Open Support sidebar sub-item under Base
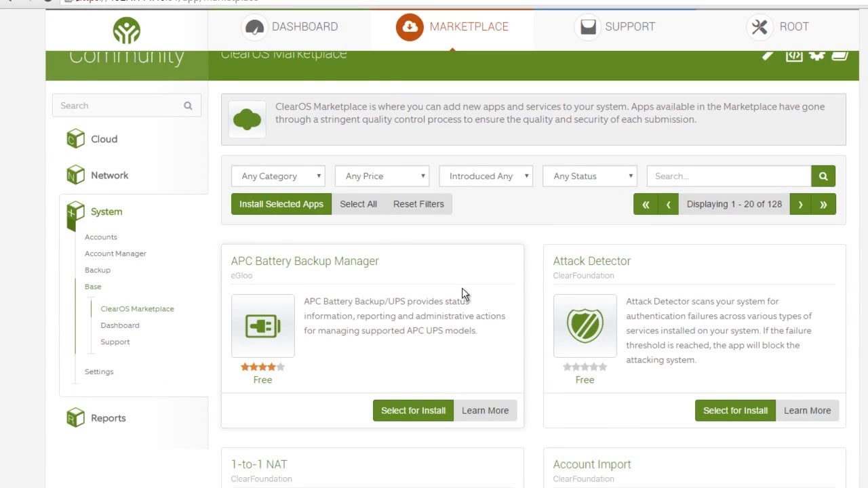The height and width of the screenshot is (488, 868). pos(115,342)
